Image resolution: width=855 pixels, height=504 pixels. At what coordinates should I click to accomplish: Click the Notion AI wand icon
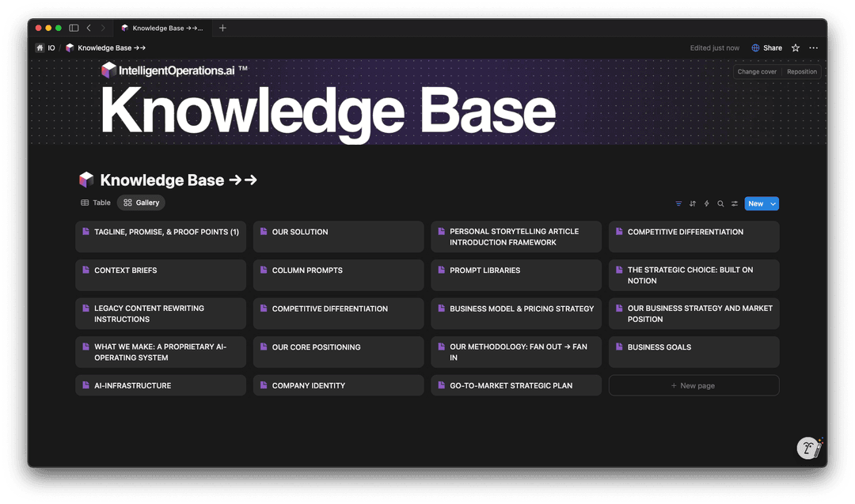(809, 448)
